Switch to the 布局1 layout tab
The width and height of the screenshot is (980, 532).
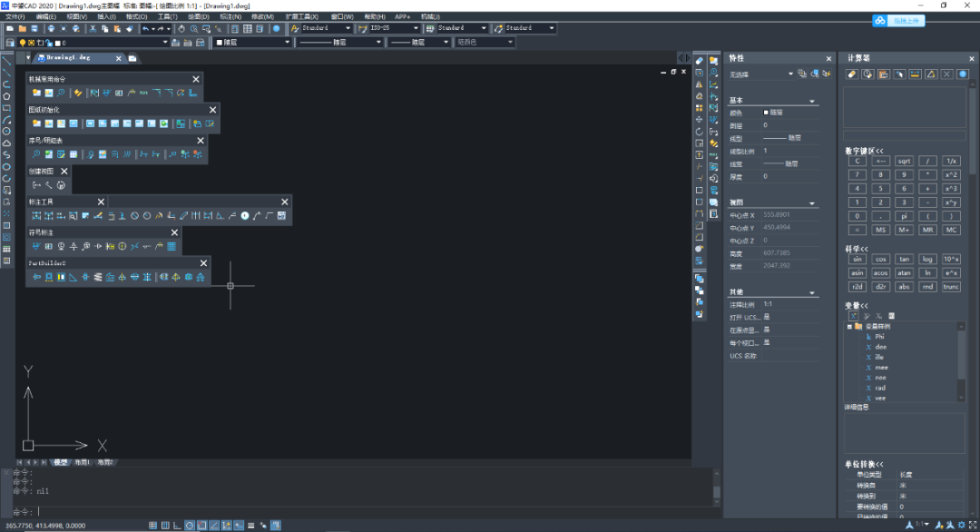(x=82, y=463)
